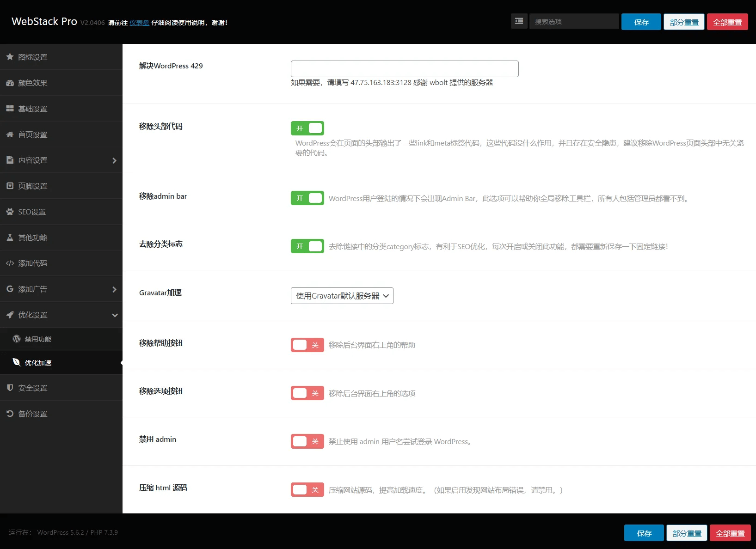This screenshot has width=756, height=549.
Task: Click the home icon for 首页设置
Action: (x=10, y=134)
